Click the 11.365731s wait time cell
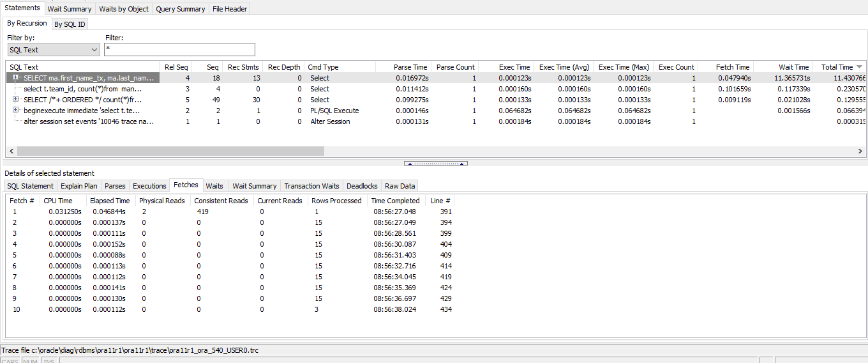This screenshot has height=363, width=868. coord(791,78)
